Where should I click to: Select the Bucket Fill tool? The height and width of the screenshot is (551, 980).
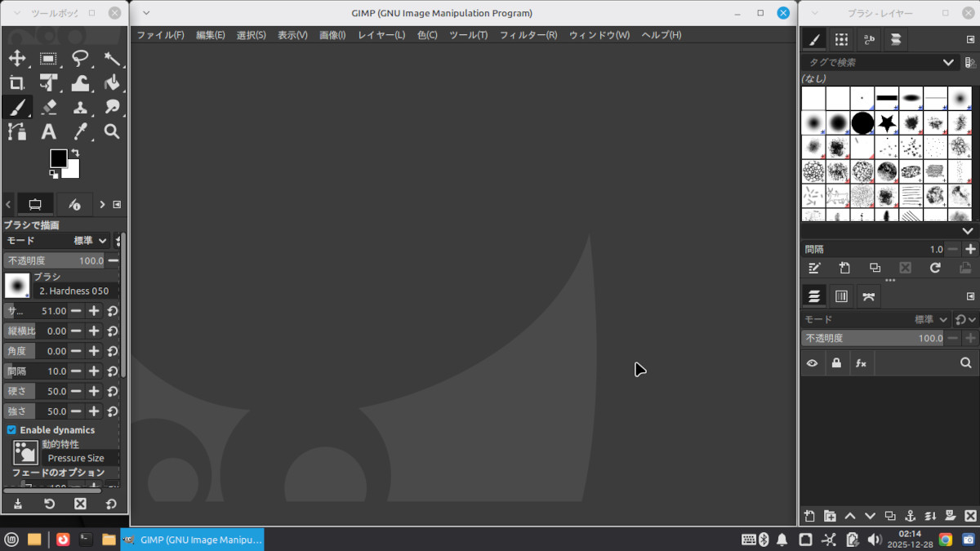[112, 82]
